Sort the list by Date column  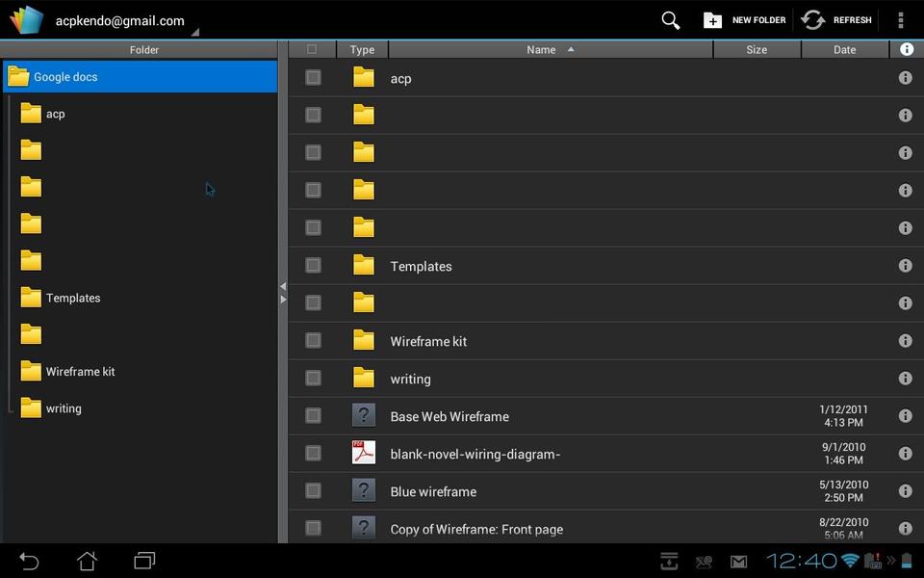tap(844, 49)
